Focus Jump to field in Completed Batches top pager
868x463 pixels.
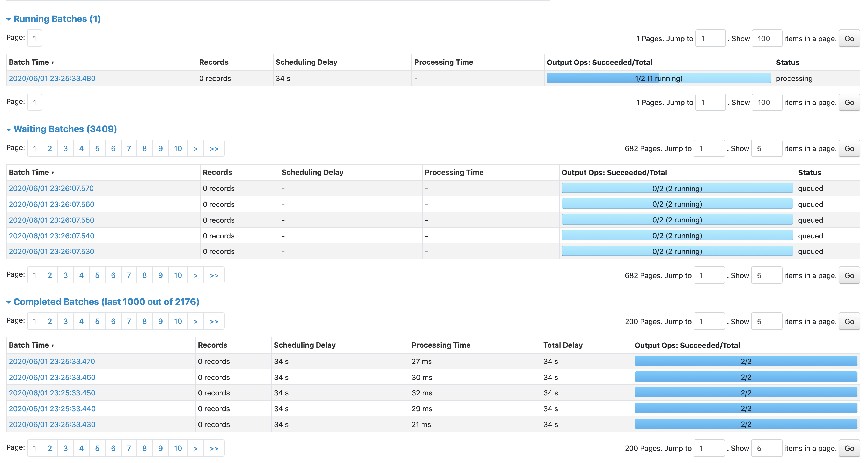pyautogui.click(x=709, y=321)
